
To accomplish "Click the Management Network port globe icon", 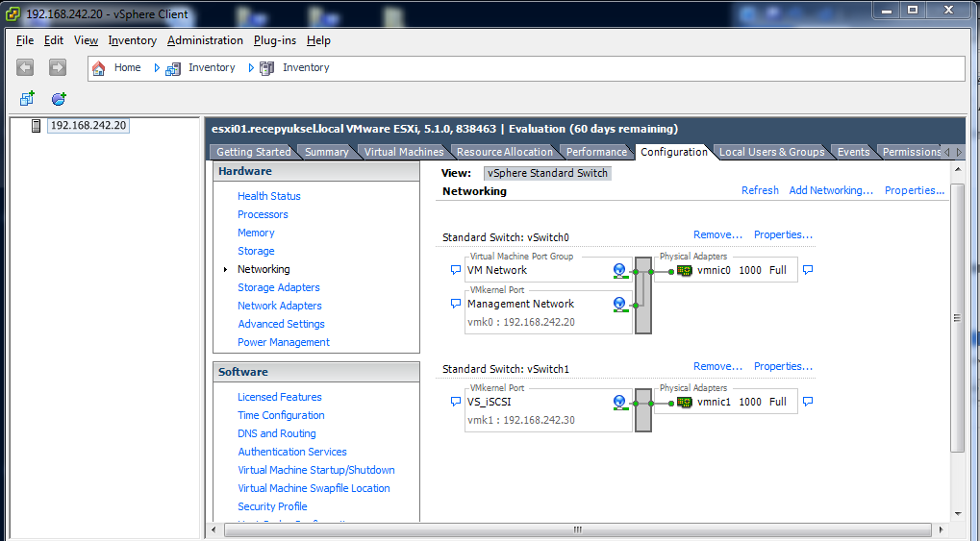I will click(619, 305).
